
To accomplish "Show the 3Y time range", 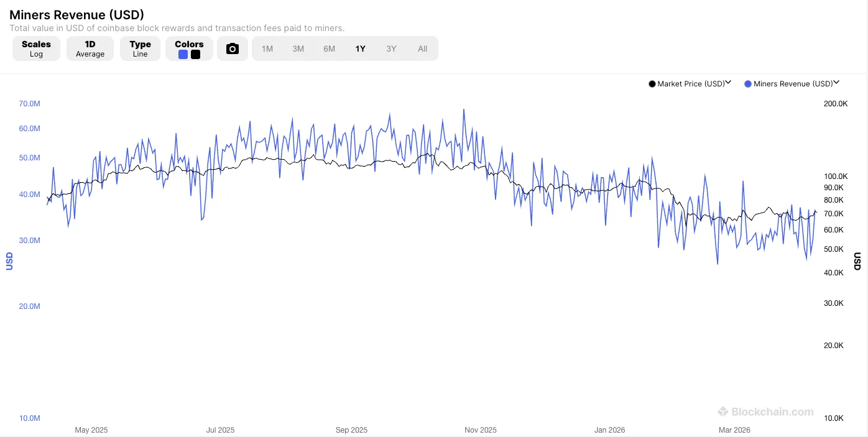I will [391, 48].
